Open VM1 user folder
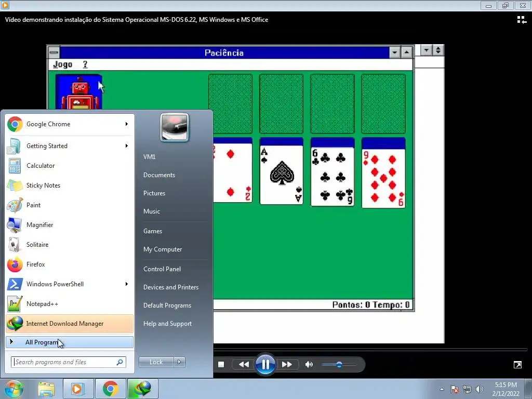The width and height of the screenshot is (532, 399). tap(149, 157)
